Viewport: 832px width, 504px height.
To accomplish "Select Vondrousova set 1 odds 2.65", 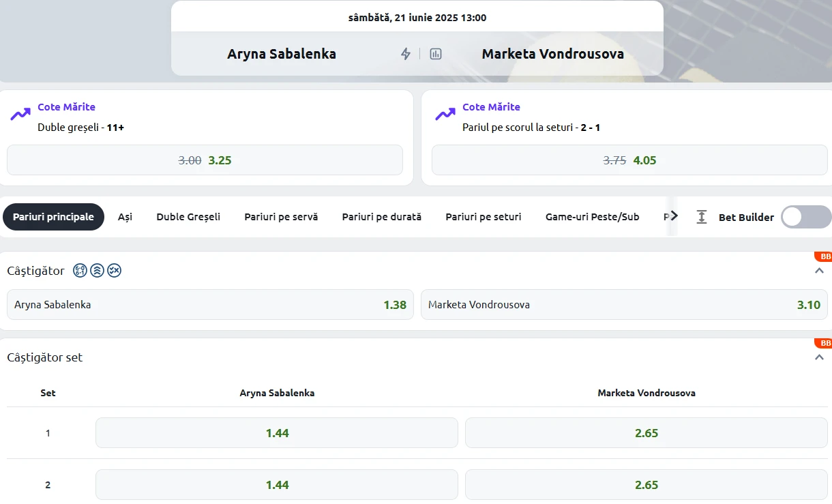I will (647, 433).
